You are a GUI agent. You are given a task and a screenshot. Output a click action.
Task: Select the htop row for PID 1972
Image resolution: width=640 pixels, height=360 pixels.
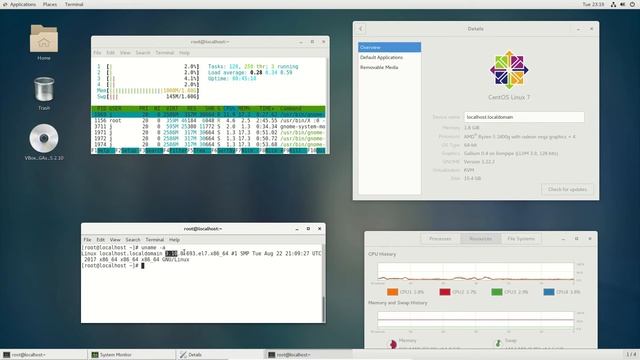[x=208, y=138]
